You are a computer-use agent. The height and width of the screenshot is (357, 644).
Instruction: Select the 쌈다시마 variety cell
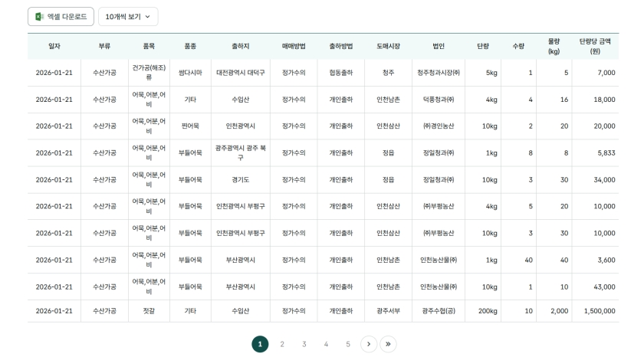tap(190, 73)
